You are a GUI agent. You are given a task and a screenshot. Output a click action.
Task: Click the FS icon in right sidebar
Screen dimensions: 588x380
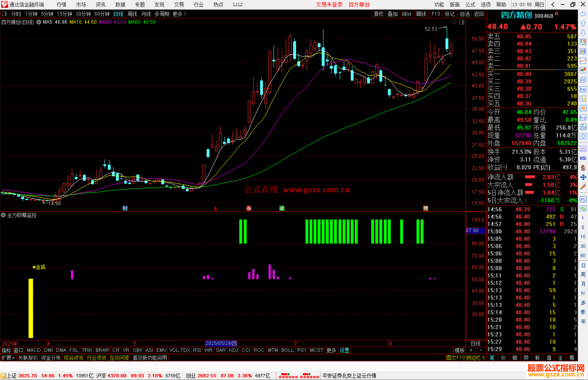click(583, 199)
